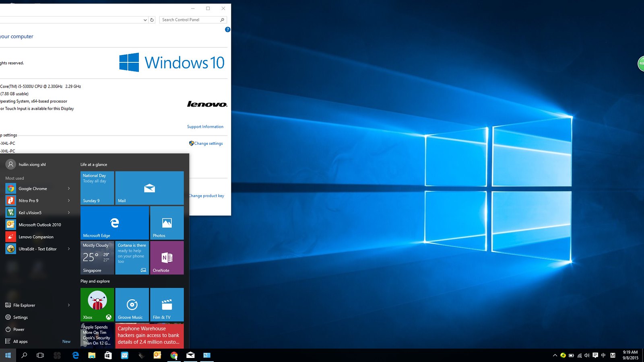Click the Windows Start button

[x=8, y=355]
